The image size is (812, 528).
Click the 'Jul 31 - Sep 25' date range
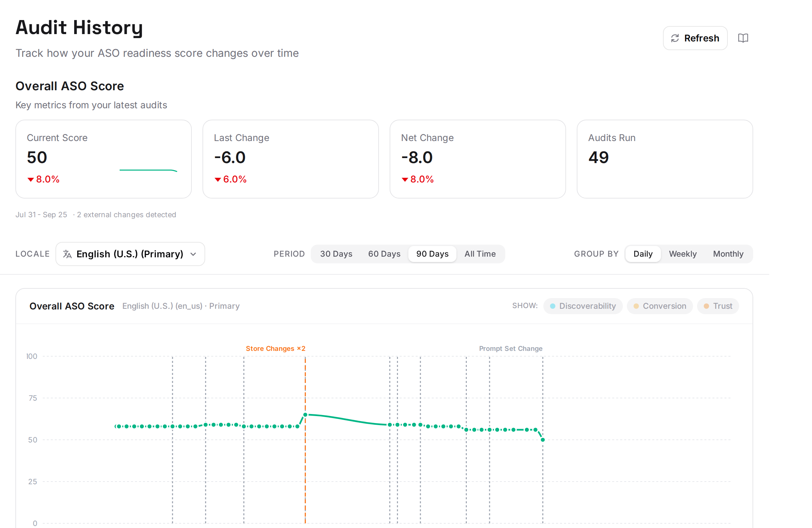(x=41, y=215)
